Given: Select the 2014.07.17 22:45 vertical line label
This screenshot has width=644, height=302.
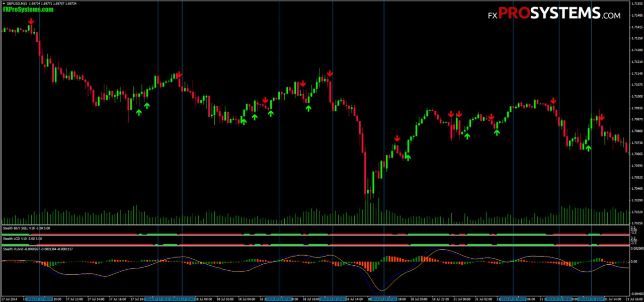Looking at the screenshot, I should click(182, 299).
